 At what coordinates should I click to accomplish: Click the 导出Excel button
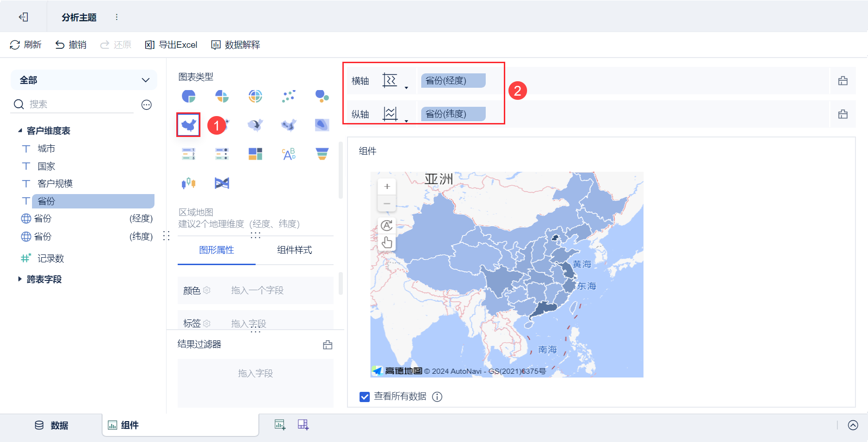[171, 45]
